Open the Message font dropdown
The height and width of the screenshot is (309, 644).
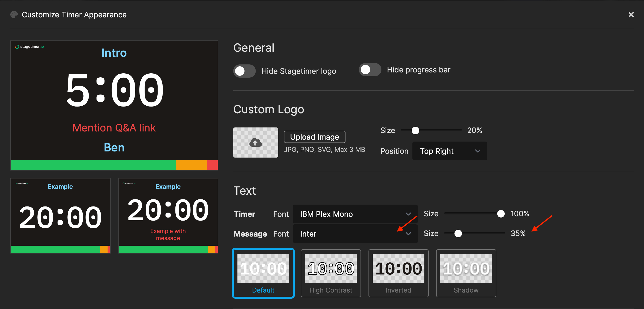pyautogui.click(x=355, y=234)
